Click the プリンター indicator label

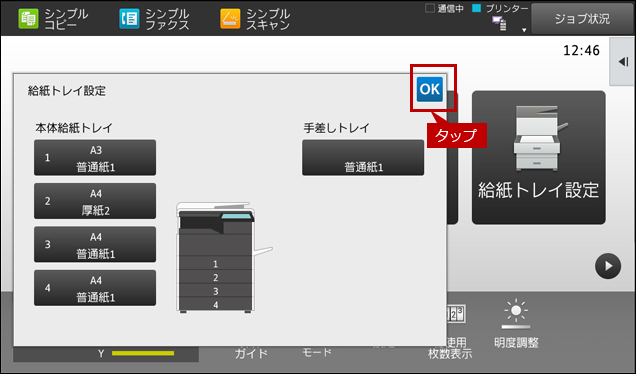click(507, 9)
